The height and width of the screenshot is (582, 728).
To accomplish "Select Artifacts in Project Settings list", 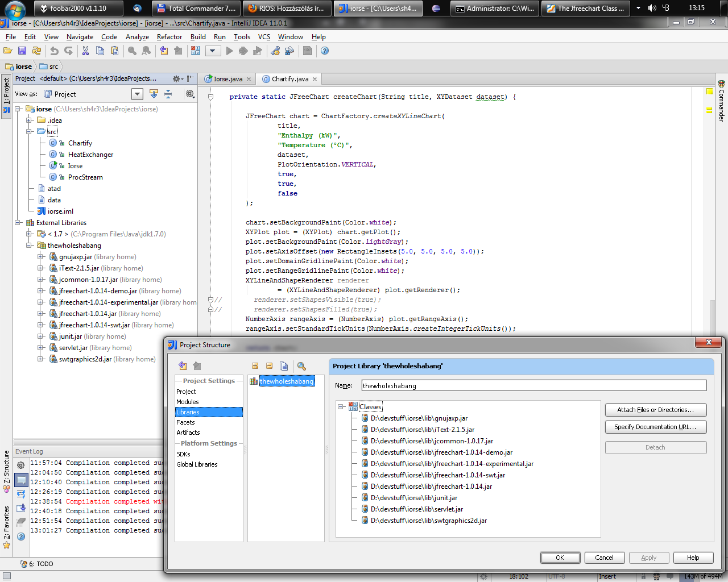I will tap(188, 433).
